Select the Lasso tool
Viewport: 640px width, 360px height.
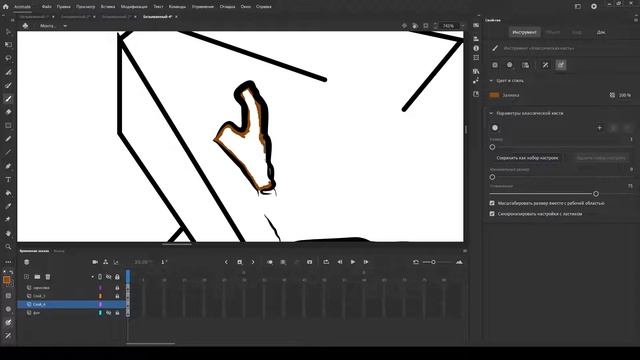point(8,58)
